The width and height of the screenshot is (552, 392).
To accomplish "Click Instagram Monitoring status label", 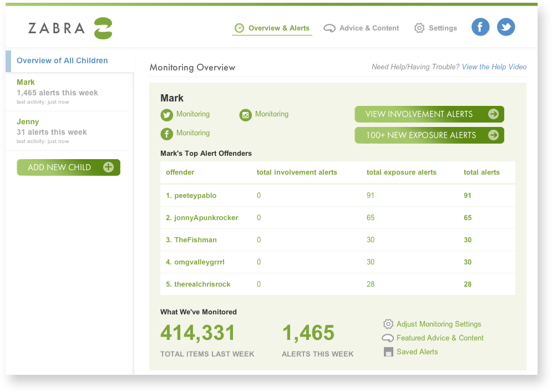I will coord(272,114).
